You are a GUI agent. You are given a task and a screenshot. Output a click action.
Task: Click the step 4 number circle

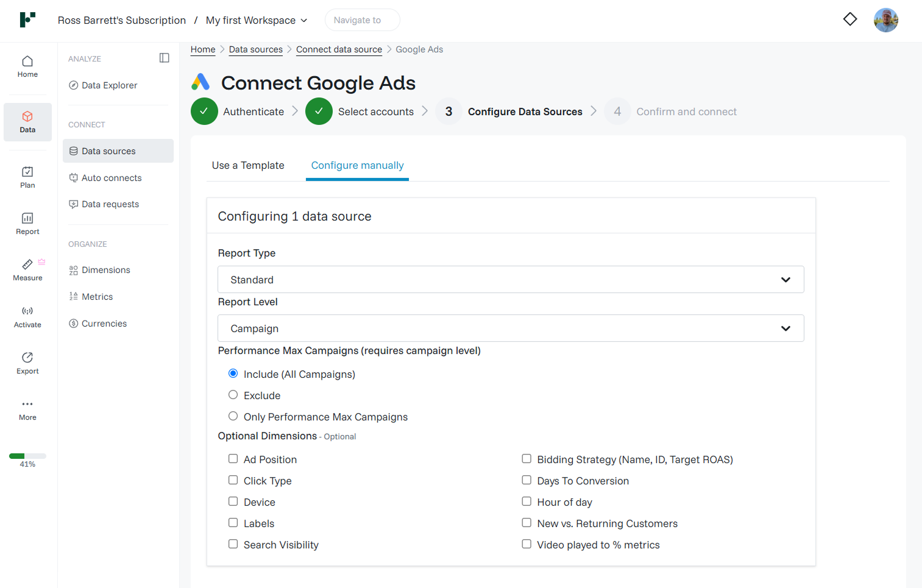click(x=617, y=112)
